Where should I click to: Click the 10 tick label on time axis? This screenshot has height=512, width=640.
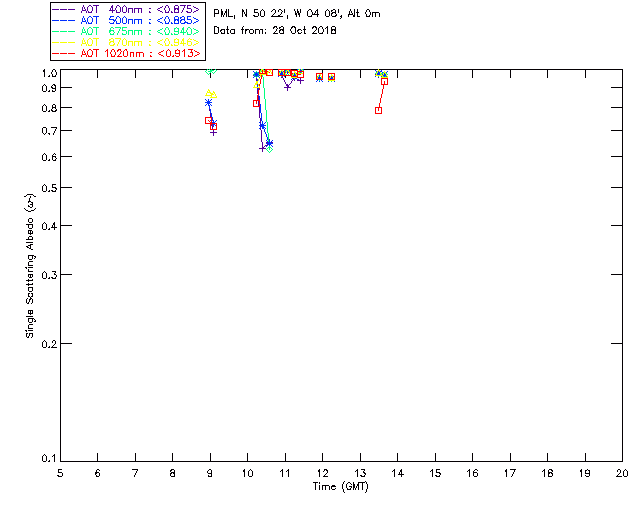click(x=247, y=473)
